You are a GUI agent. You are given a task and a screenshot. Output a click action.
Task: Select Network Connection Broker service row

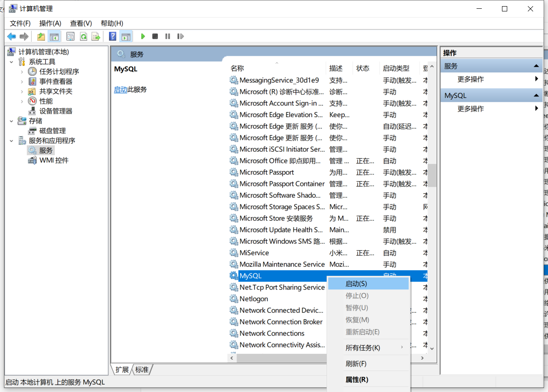coord(328,322)
